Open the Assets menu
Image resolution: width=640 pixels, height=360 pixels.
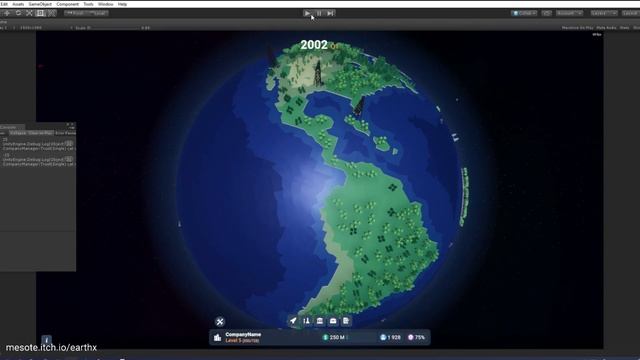click(x=18, y=4)
